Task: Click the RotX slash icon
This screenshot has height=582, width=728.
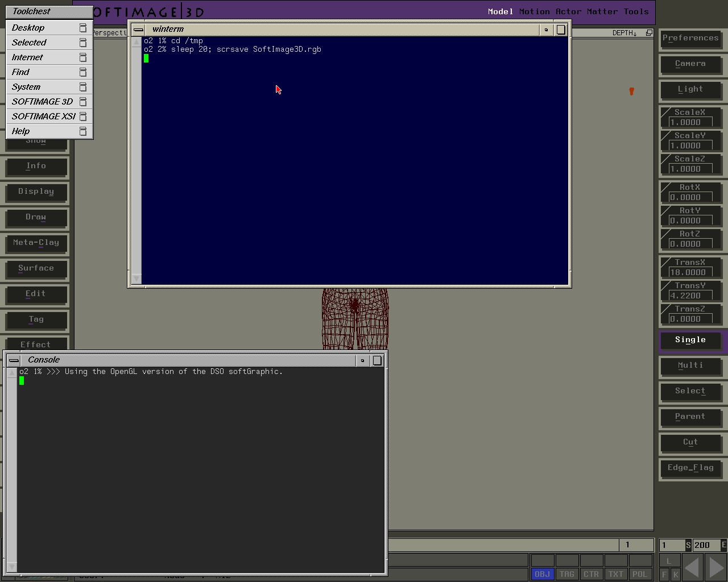Action: pyautogui.click(x=665, y=188)
